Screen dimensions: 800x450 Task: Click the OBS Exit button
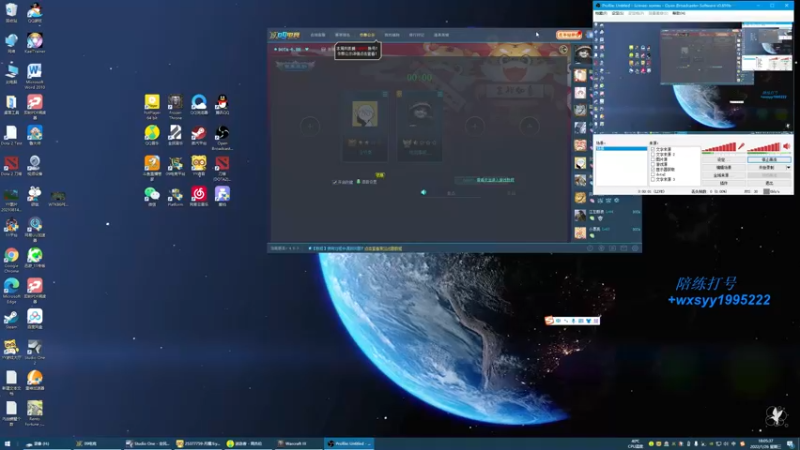click(769, 183)
